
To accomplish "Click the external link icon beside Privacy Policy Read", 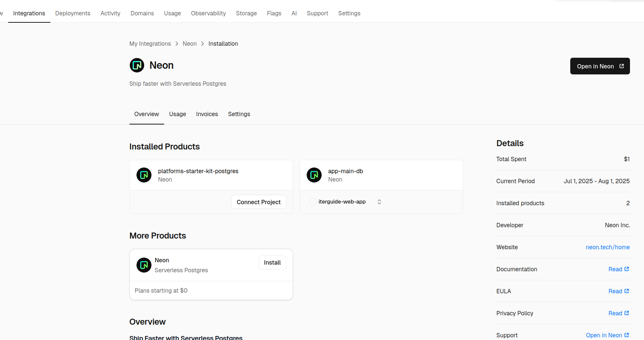I will (x=627, y=313).
